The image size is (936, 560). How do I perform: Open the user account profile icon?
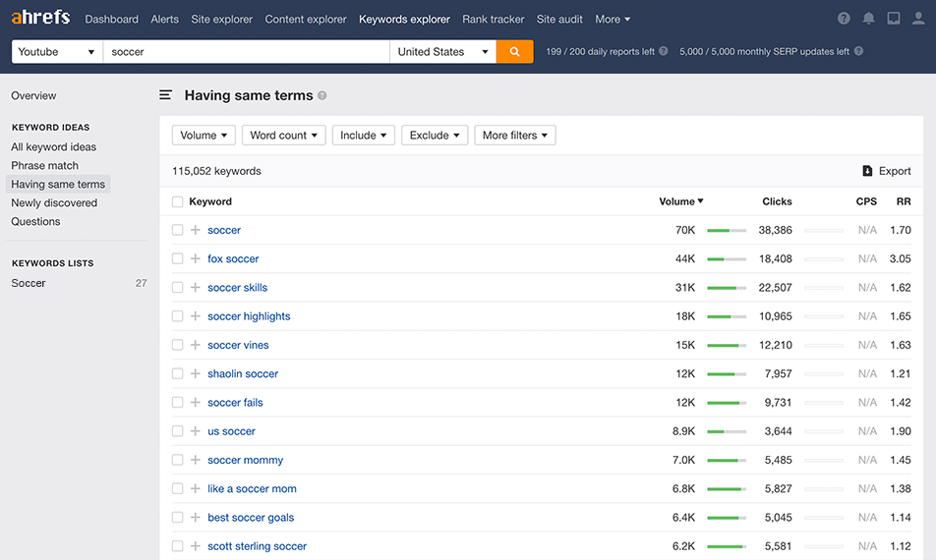coord(918,19)
